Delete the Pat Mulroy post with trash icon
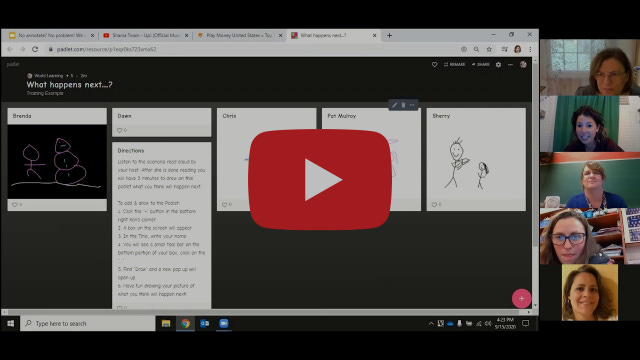 pos(403,105)
